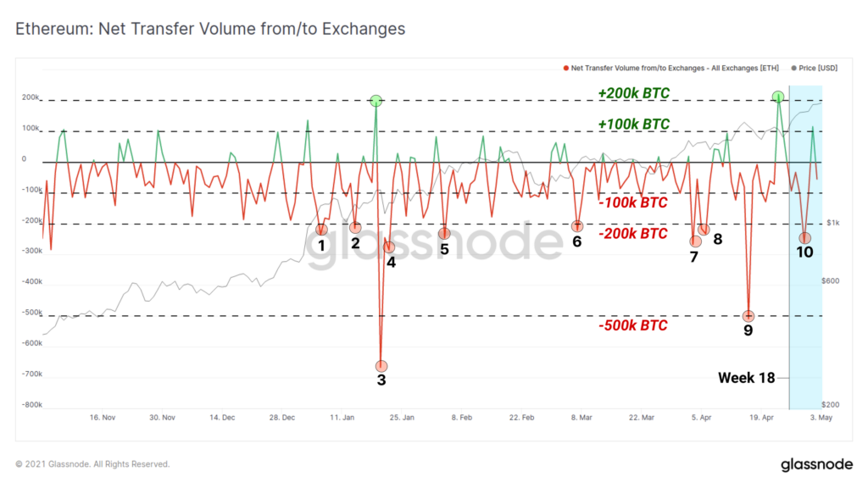Click the glassnode logo at bottom right

tap(816, 464)
